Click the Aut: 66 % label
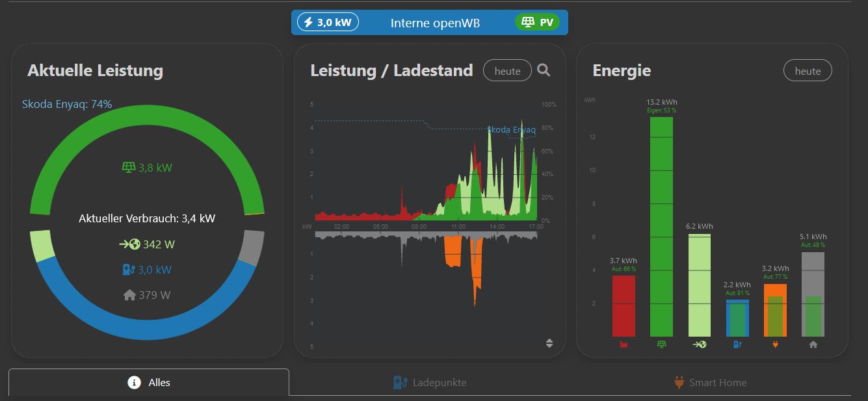 (624, 269)
